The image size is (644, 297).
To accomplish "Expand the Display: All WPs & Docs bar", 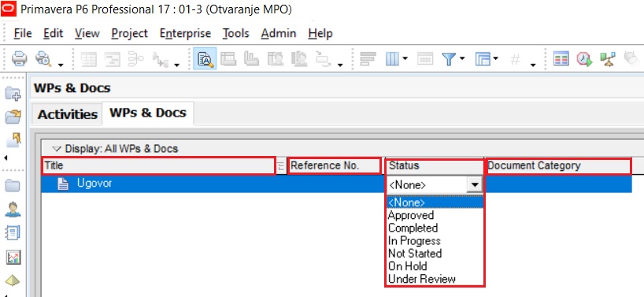I will [56, 149].
